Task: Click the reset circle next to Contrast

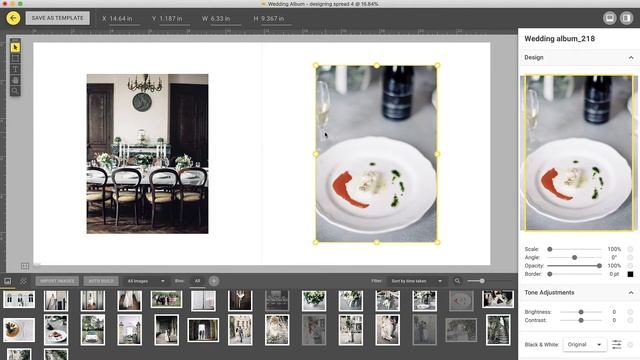Action: pyautogui.click(x=631, y=320)
